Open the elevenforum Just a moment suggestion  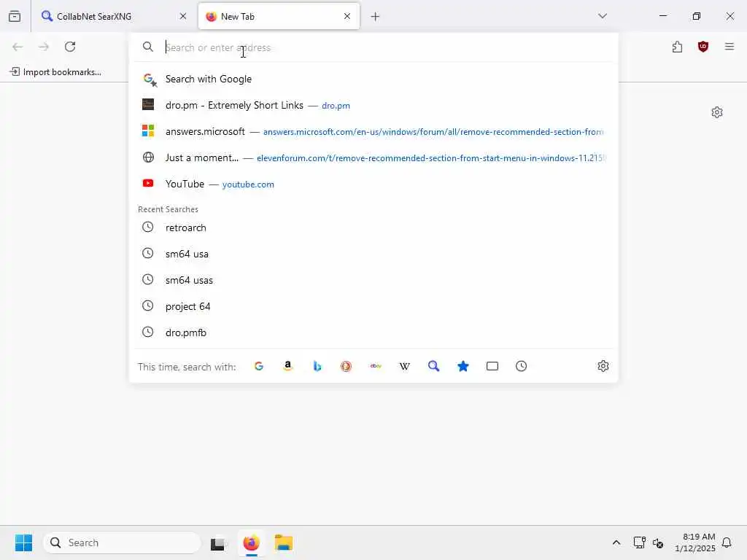374,157
